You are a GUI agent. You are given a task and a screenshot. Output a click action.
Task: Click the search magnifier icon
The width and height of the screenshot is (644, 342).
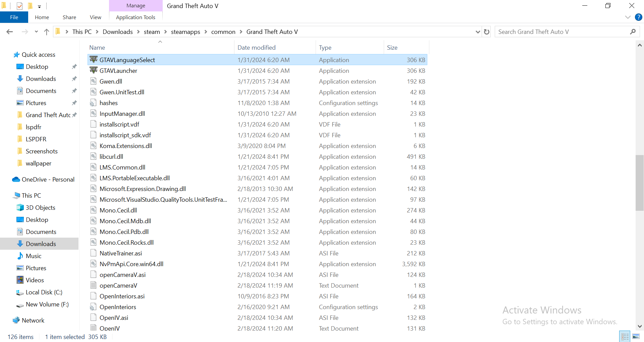pos(633,32)
